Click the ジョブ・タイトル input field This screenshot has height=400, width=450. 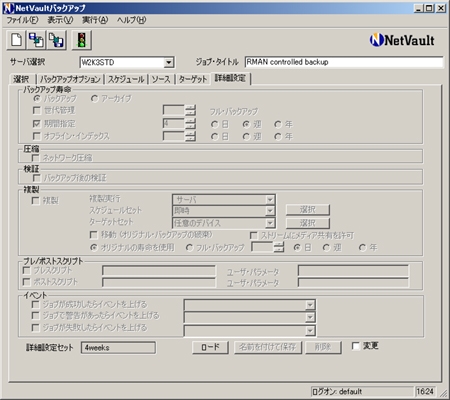click(x=344, y=62)
